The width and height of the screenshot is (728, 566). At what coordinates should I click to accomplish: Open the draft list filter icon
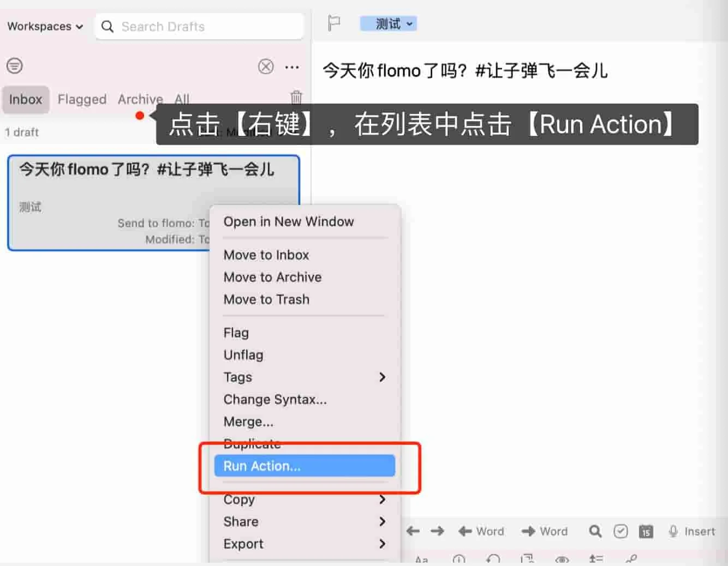[x=15, y=66]
